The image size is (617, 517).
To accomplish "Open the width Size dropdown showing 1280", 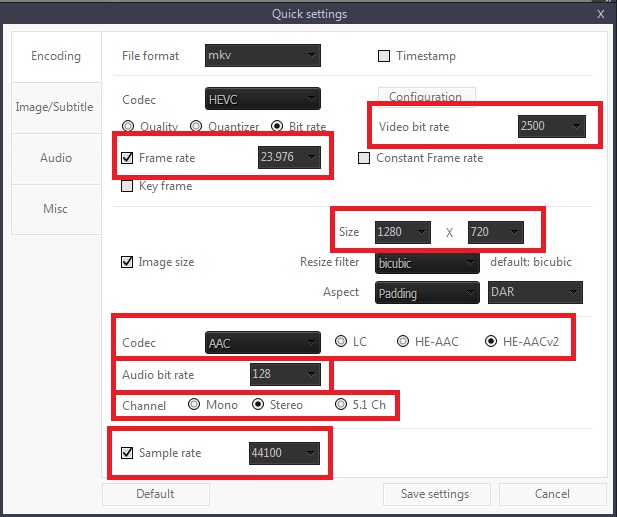I will point(403,232).
